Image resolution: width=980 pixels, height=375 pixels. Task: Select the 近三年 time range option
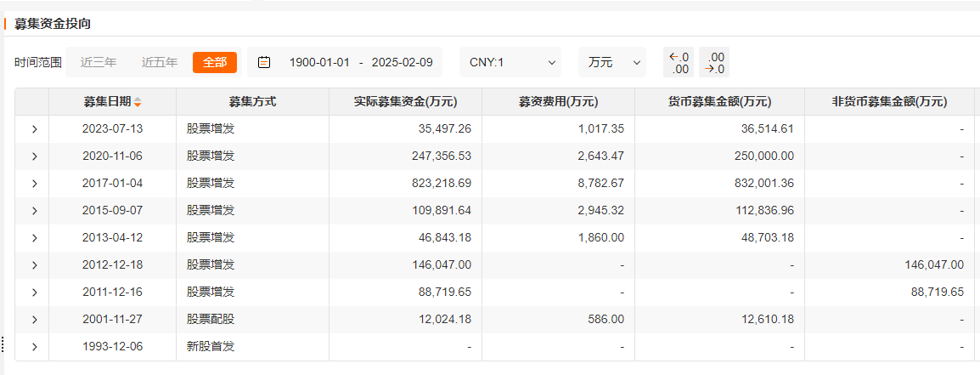[99, 62]
